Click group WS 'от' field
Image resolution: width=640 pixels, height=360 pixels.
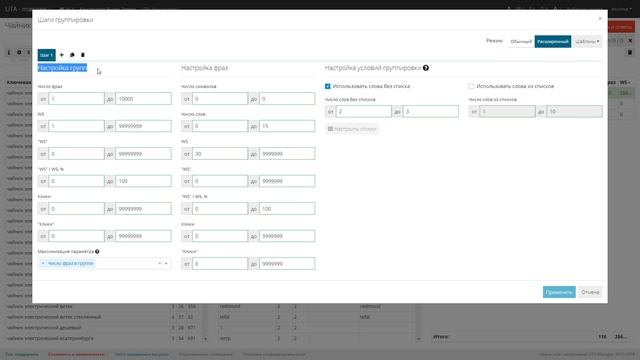coord(76,126)
